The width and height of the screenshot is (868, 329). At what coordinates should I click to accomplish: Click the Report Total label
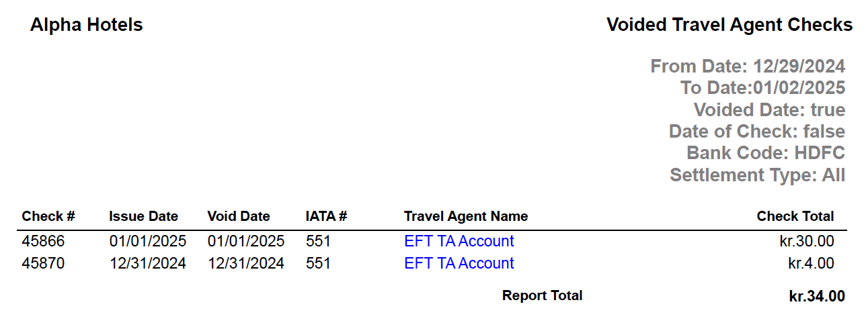click(542, 295)
